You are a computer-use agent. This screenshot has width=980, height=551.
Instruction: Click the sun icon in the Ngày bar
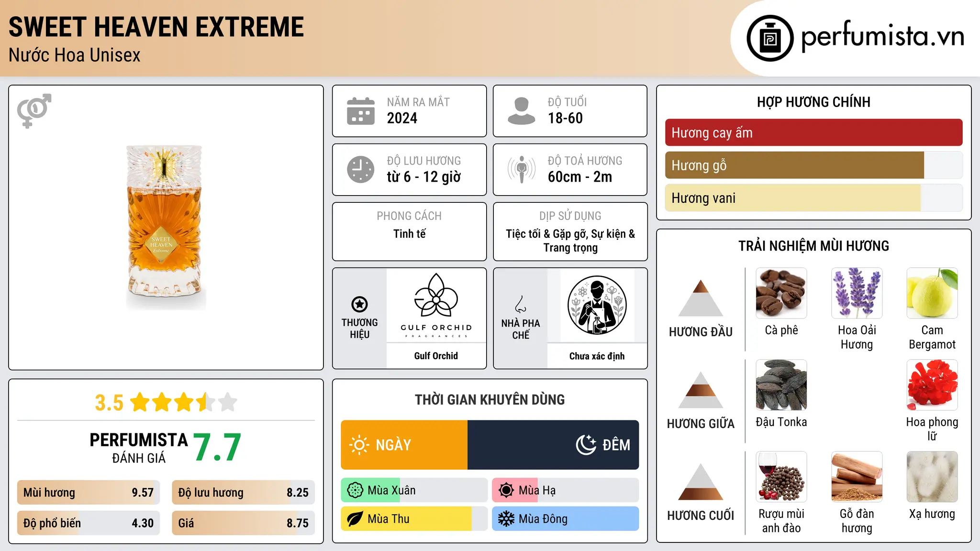click(x=359, y=445)
